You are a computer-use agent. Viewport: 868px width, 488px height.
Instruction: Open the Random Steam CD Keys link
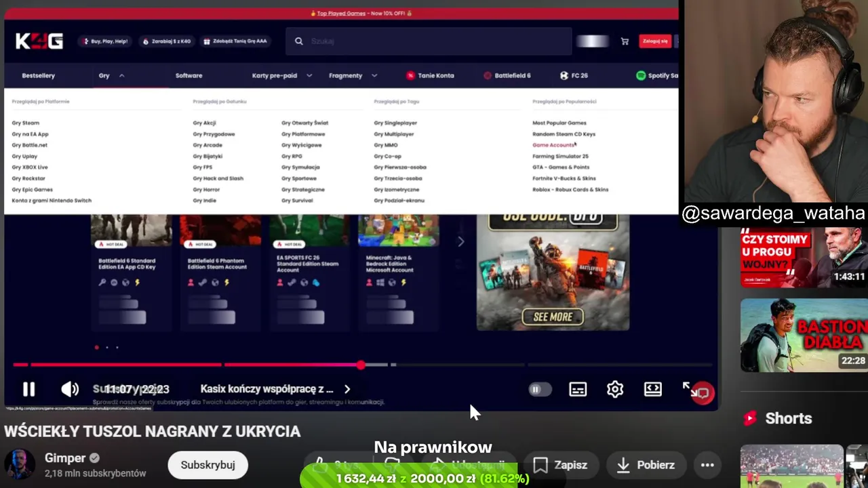[x=564, y=134]
